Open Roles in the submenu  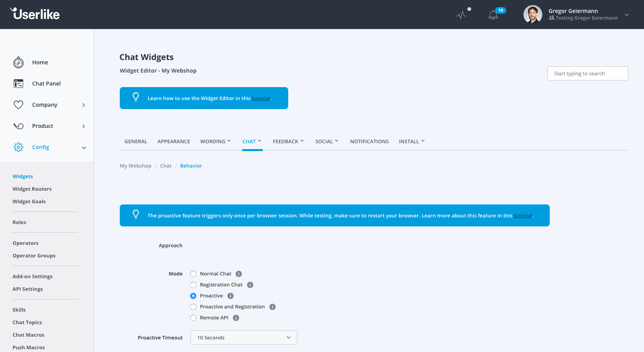click(19, 223)
